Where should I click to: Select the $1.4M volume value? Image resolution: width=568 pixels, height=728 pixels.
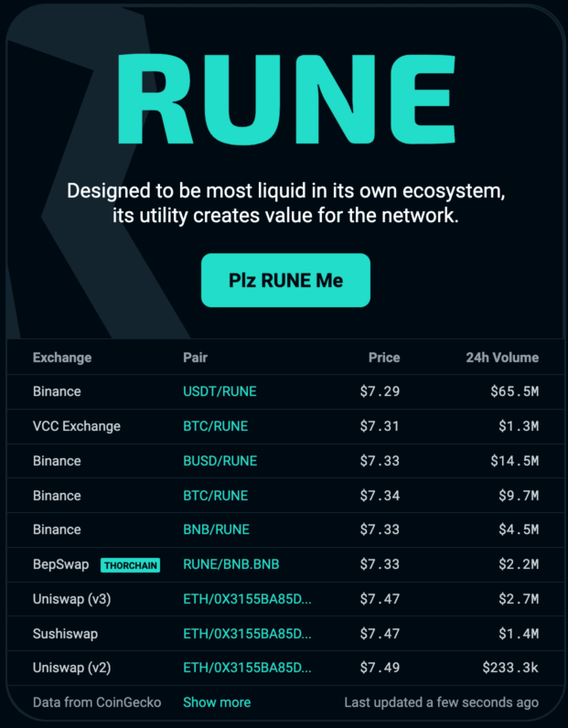(519, 633)
